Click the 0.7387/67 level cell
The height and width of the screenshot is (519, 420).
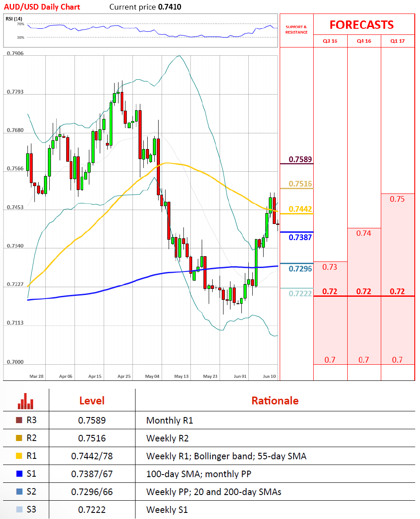point(91,474)
